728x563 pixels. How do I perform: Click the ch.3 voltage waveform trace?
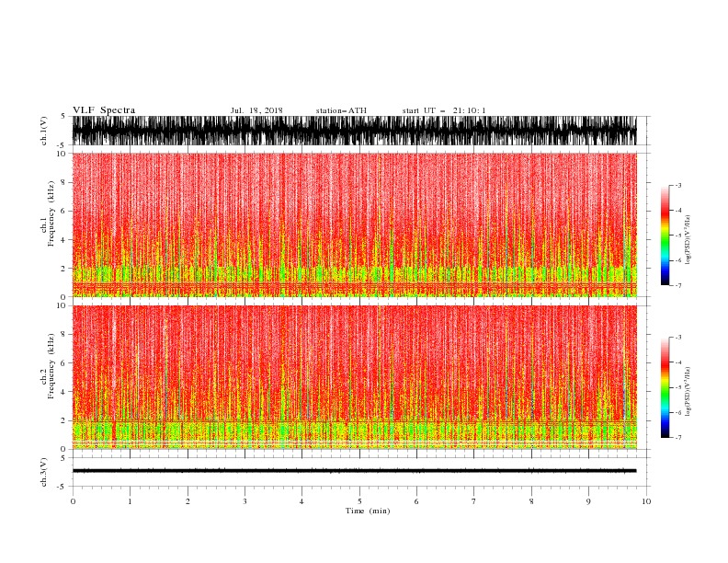pyautogui.click(x=354, y=471)
